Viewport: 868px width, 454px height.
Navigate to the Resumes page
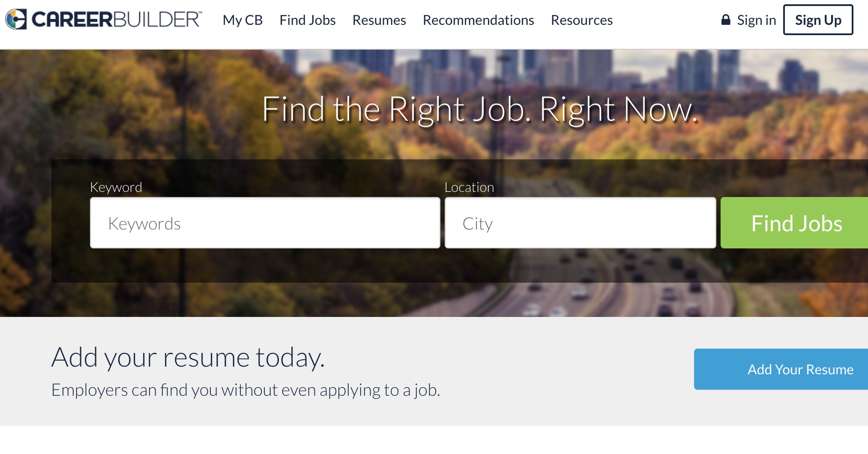point(379,20)
